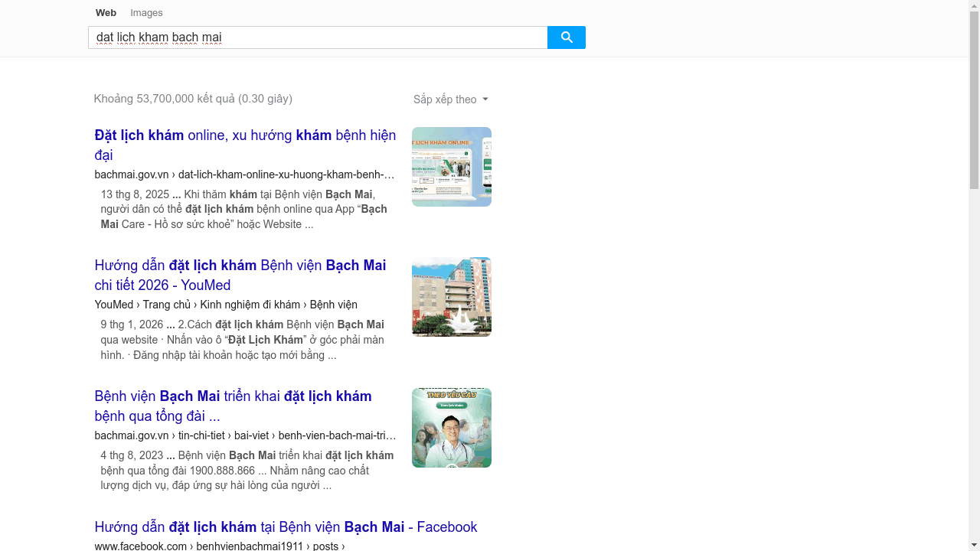Click the www.facebook.com benhvienbachmai1911 URL
The width and height of the screenshot is (980, 551).
tap(220, 546)
